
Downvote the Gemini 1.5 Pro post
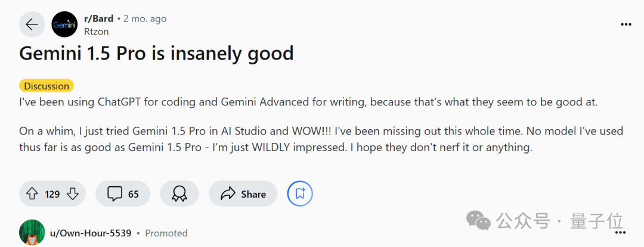point(73,193)
